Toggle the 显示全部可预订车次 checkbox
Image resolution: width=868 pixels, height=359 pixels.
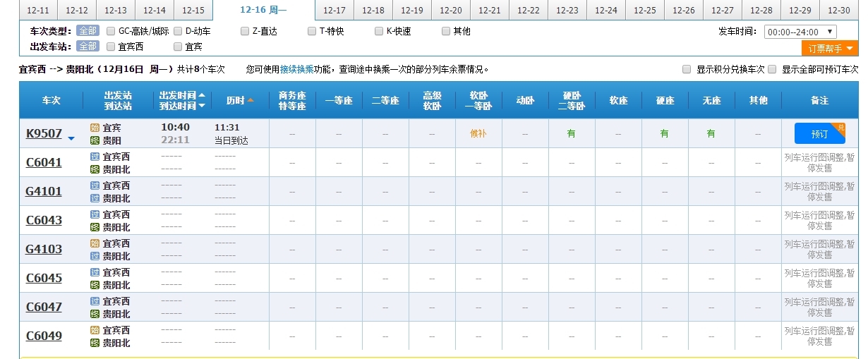coord(772,69)
